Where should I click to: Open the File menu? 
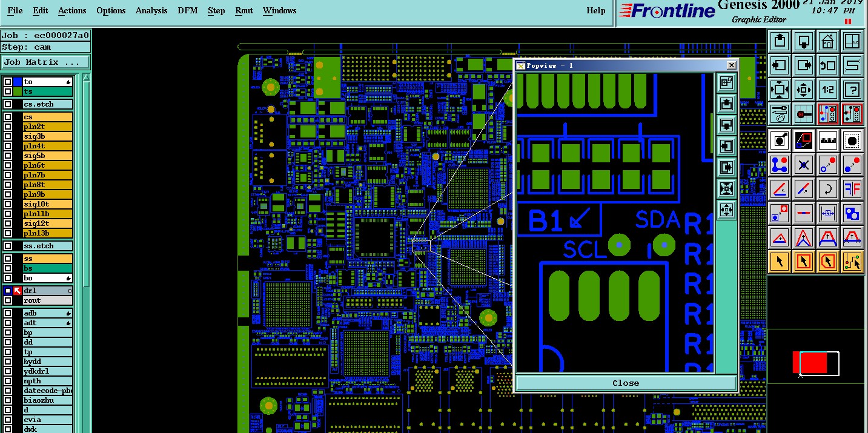[15, 10]
